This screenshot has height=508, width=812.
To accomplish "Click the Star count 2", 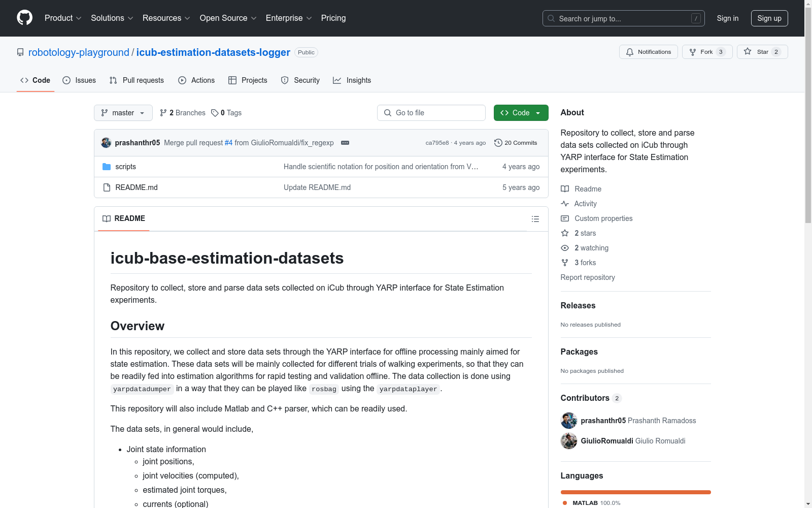I will 776,52.
